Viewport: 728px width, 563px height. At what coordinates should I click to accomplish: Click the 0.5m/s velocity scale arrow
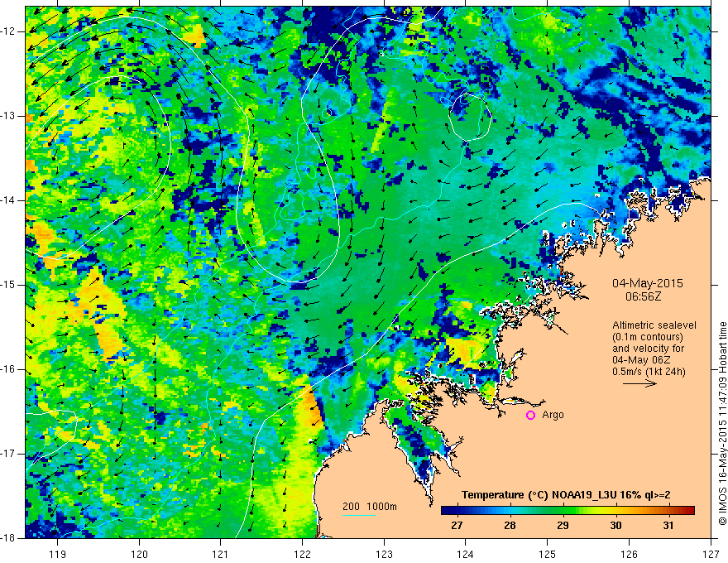639,383
